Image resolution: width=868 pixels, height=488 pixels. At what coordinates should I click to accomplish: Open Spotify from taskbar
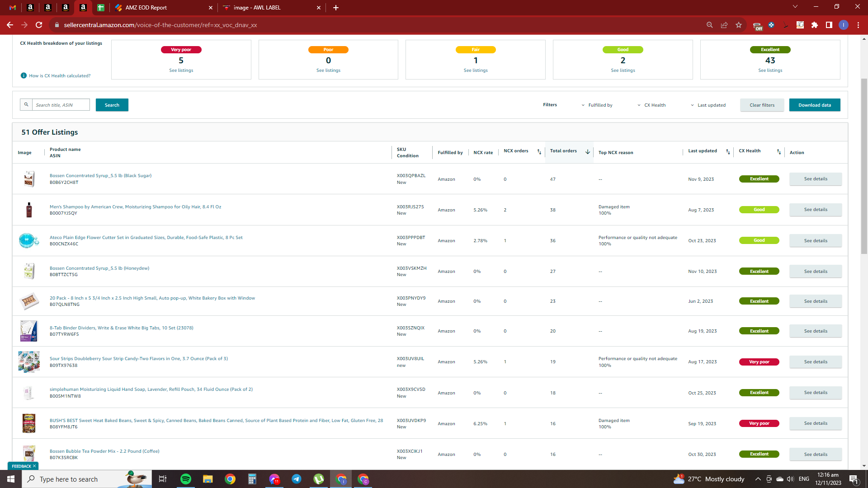tap(186, 479)
